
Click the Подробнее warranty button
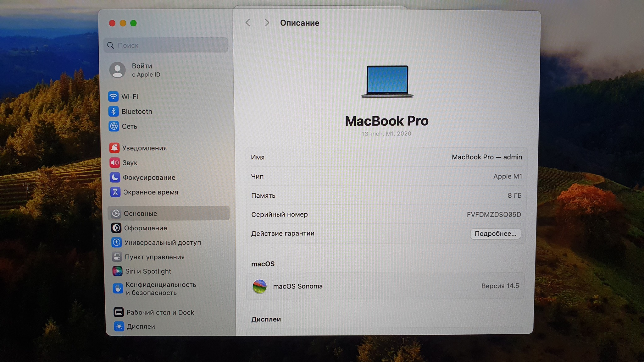pos(495,233)
